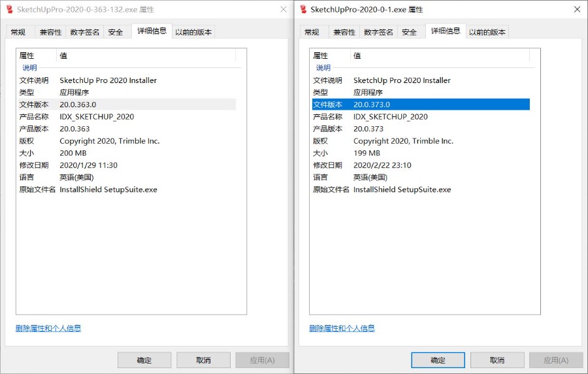Select 类型 应用程序 row in right window

pos(421,92)
